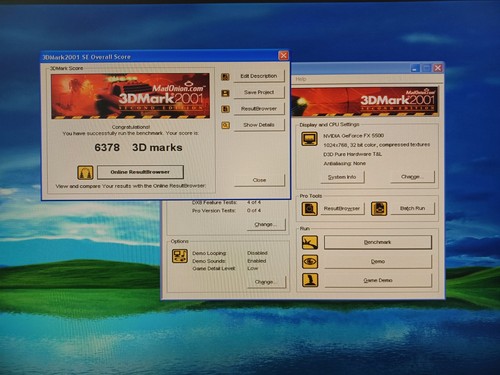The image size is (500, 375).
Task: Click the score text 6378
Action: 107,148
